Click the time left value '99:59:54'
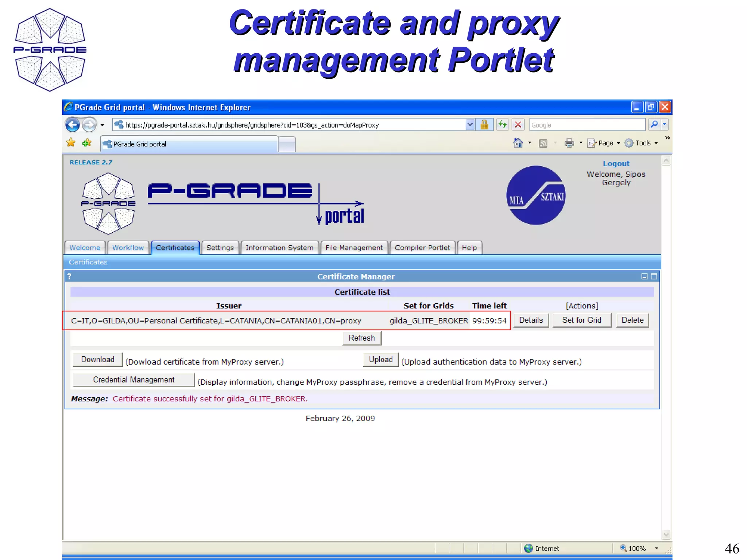 [x=489, y=321]
